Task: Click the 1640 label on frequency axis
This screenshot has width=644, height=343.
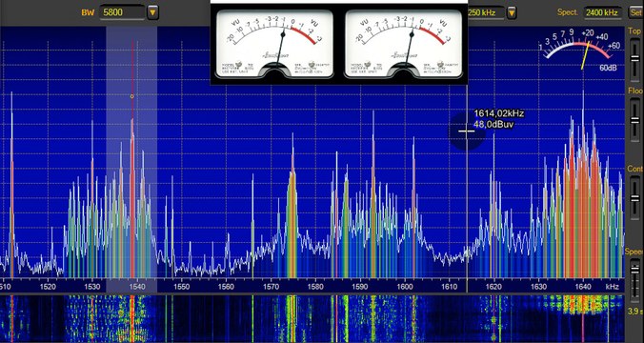Action: point(583,287)
